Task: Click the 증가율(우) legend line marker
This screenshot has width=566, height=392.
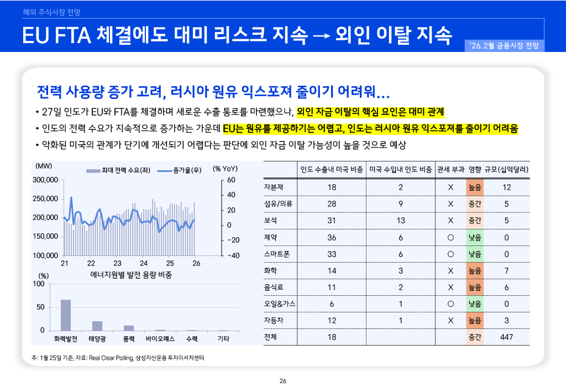Action: click(x=165, y=170)
